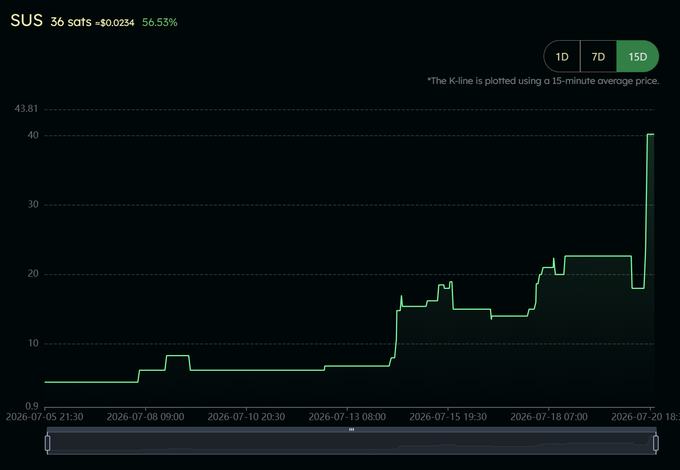Click the 0.9 y-axis label
680x470 pixels.
(32, 406)
